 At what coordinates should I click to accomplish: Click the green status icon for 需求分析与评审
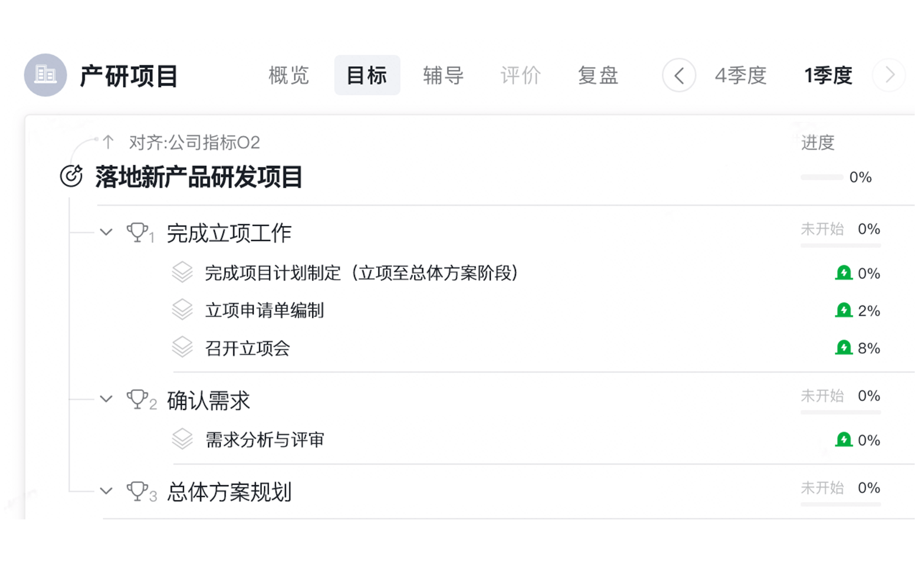pos(844,440)
